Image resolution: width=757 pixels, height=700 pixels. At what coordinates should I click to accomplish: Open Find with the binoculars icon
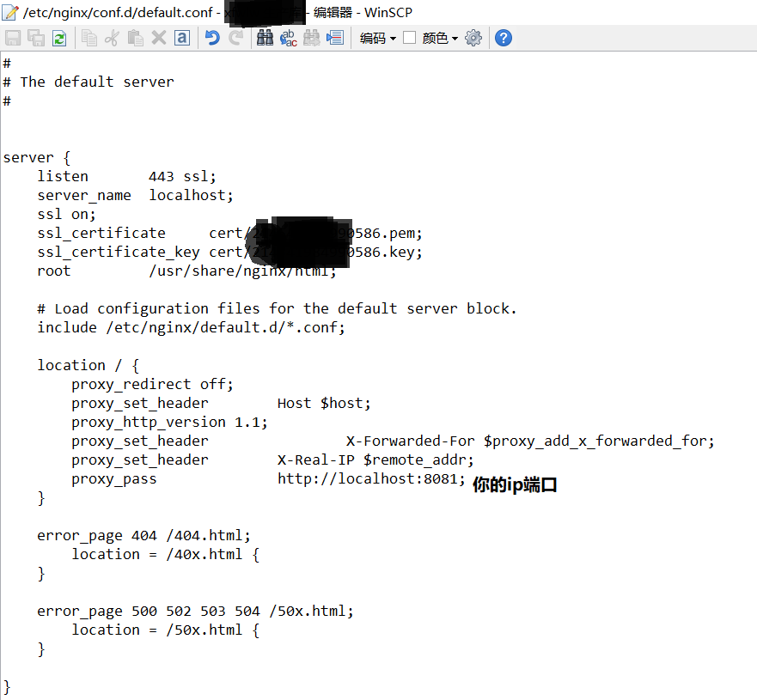point(266,38)
